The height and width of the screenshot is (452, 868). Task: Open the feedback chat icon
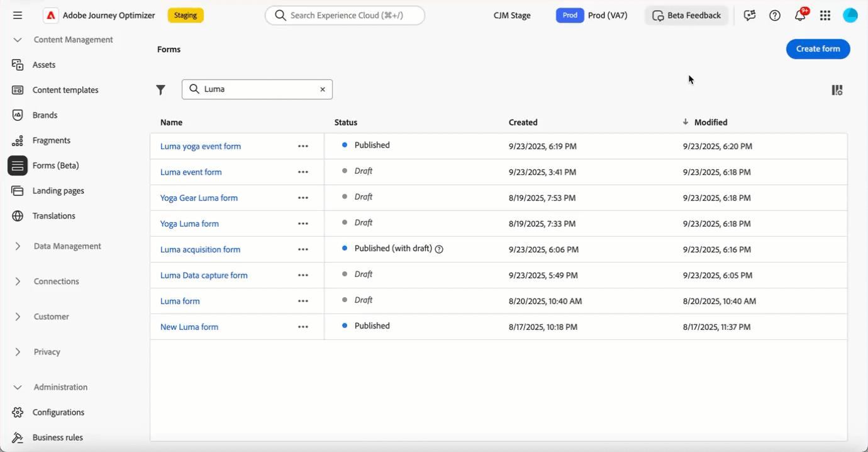749,16
